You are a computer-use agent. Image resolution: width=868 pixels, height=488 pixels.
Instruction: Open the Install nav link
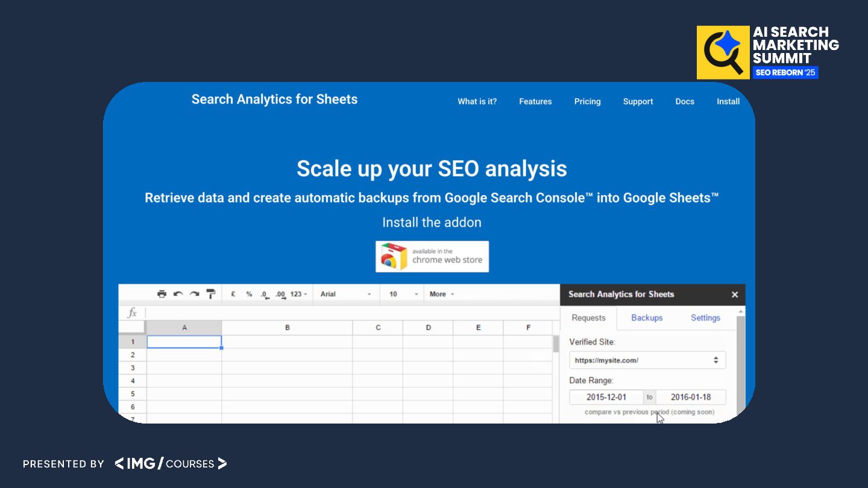coord(728,101)
